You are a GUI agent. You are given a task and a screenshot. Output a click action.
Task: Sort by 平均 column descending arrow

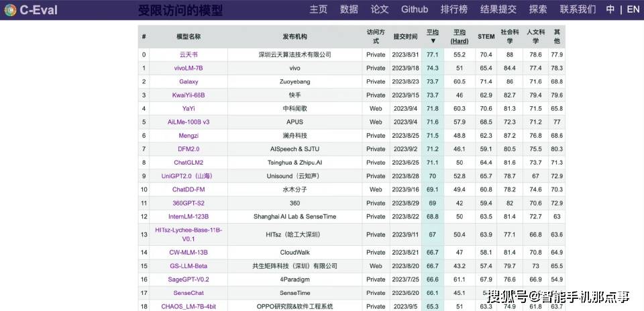433,41
